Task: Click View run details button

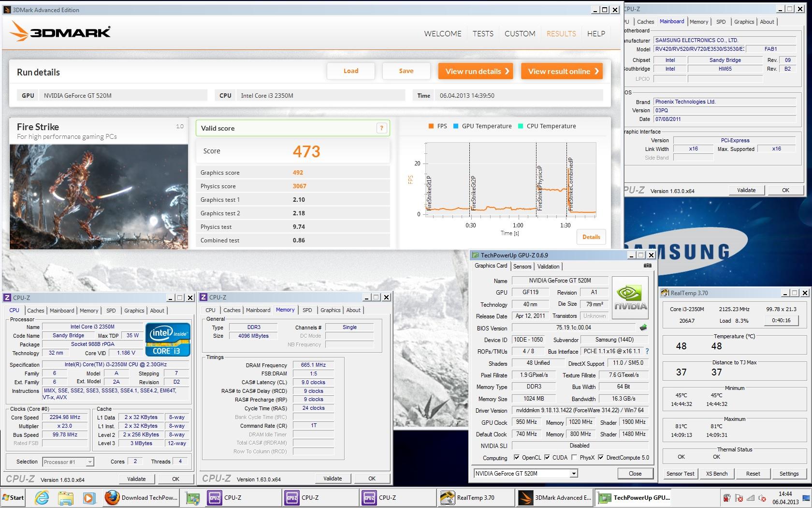Action: click(477, 71)
